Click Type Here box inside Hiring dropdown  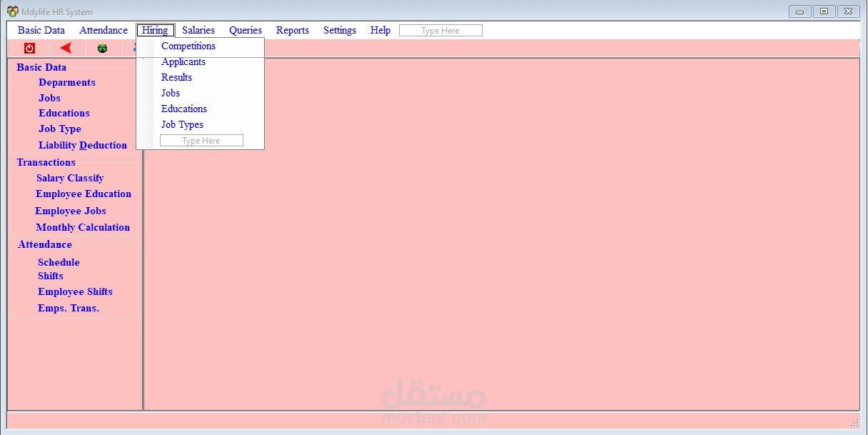(201, 141)
